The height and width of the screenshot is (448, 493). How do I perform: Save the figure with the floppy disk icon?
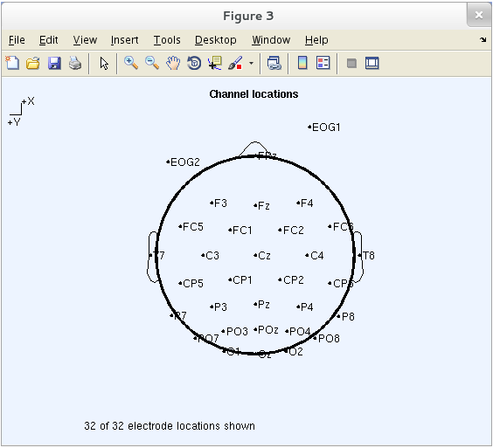tap(54, 63)
